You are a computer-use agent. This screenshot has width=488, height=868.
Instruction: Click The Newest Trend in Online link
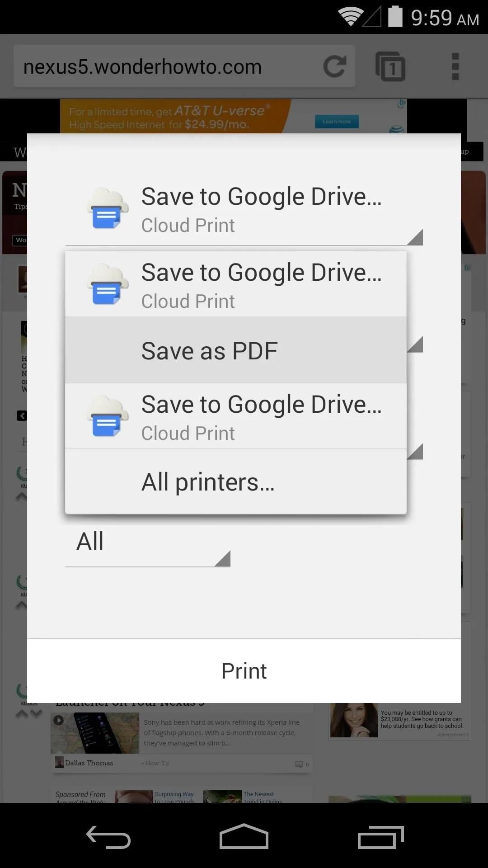263,797
